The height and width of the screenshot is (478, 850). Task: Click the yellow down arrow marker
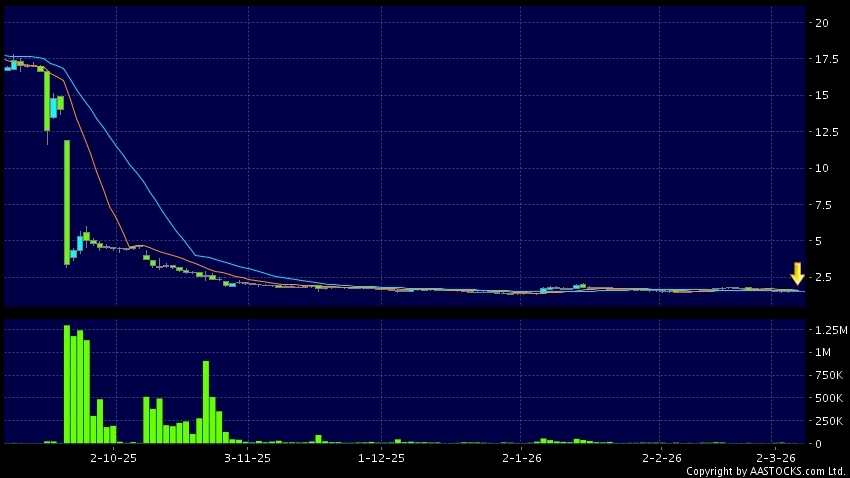click(x=797, y=273)
